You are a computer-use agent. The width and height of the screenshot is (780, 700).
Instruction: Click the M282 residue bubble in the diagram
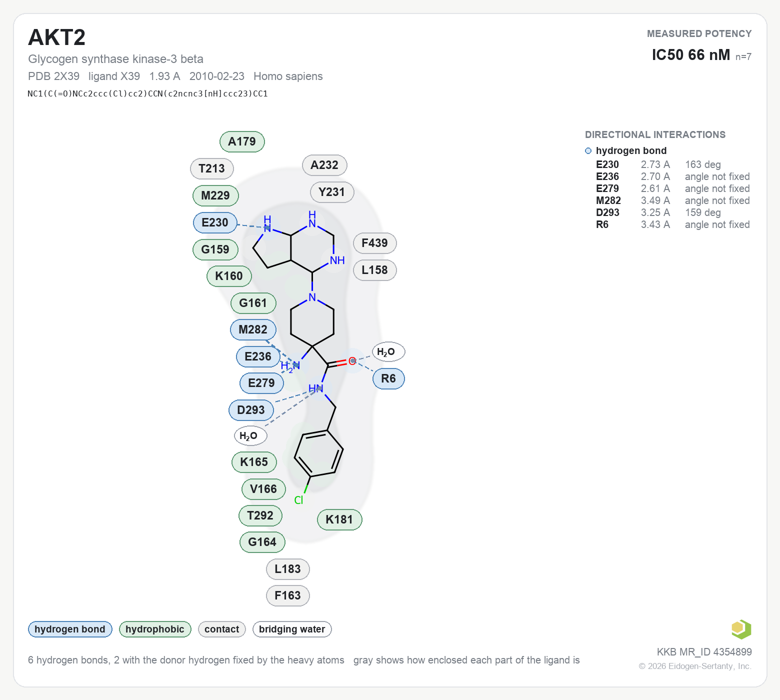(253, 329)
